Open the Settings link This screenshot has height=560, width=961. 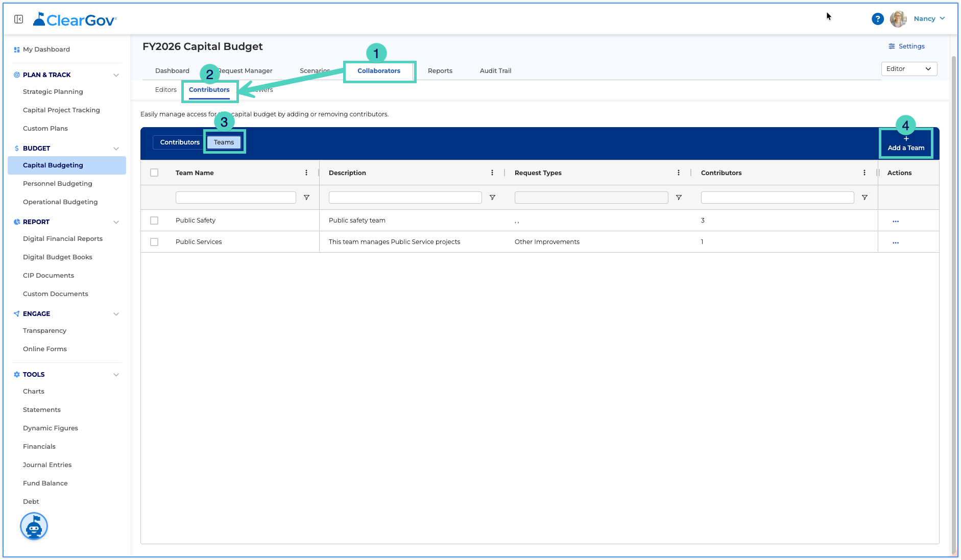point(906,46)
